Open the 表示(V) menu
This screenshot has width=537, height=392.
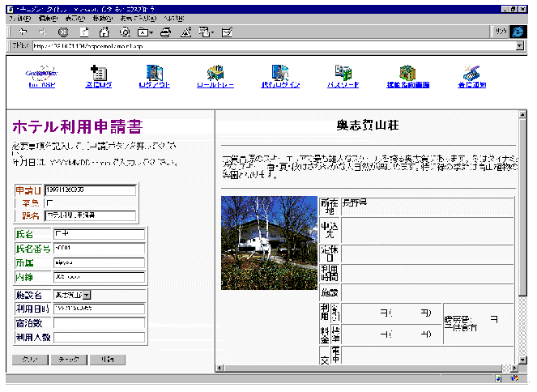pos(75,19)
